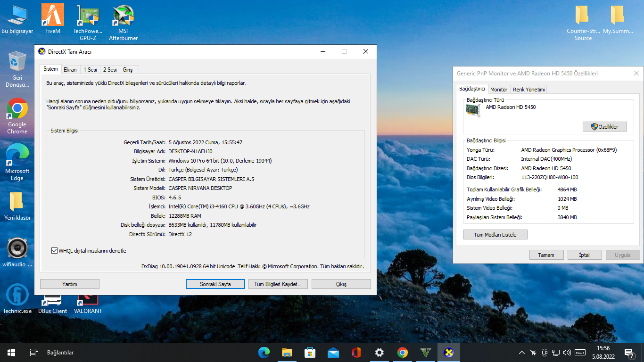Click Tüm Modları Listele button

[x=495, y=235]
